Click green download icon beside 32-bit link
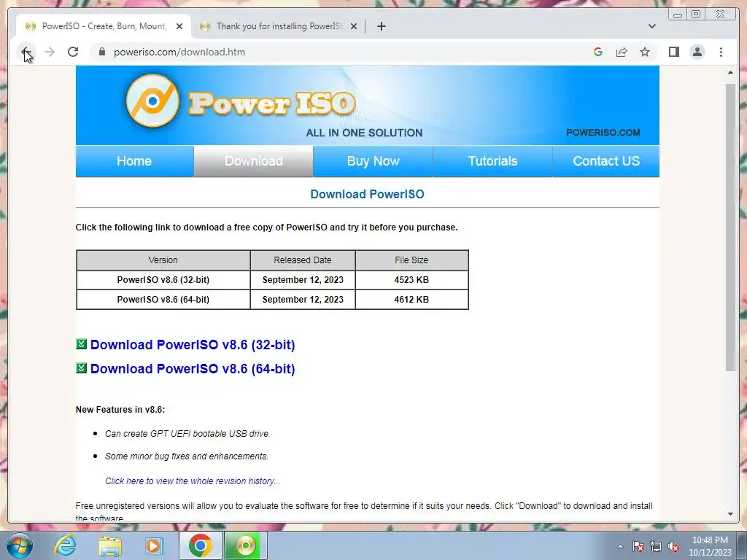This screenshot has height=560, width=747. [x=82, y=344]
